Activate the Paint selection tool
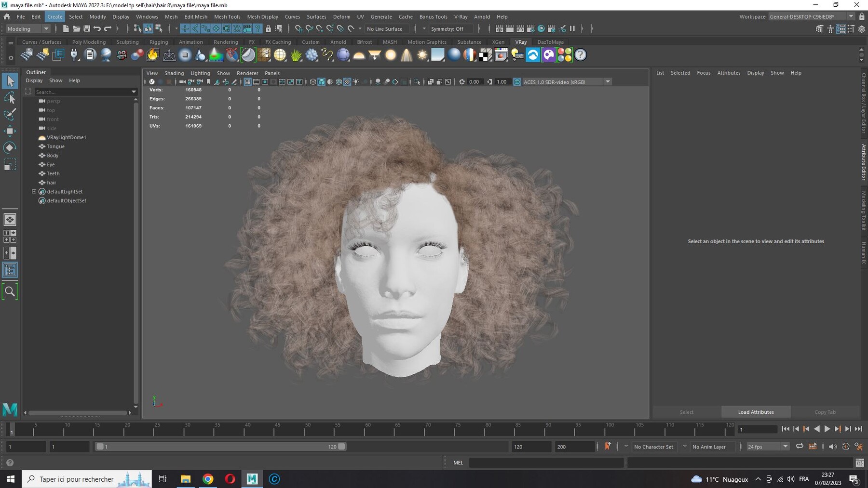 (x=10, y=114)
